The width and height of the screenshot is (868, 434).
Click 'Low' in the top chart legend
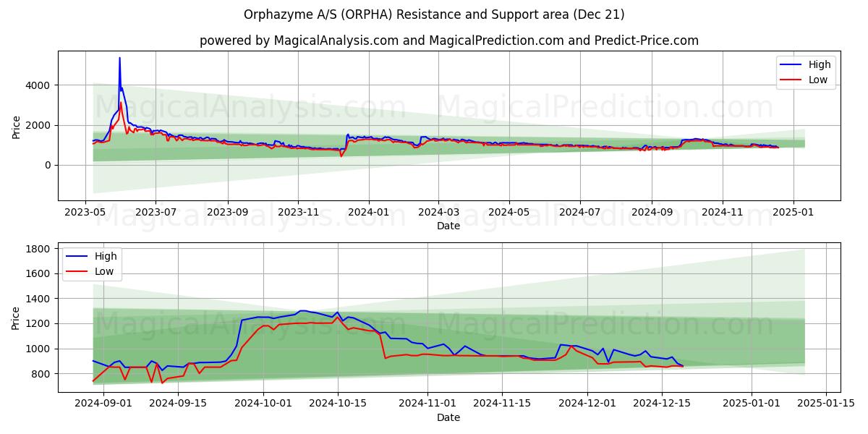coord(818,80)
